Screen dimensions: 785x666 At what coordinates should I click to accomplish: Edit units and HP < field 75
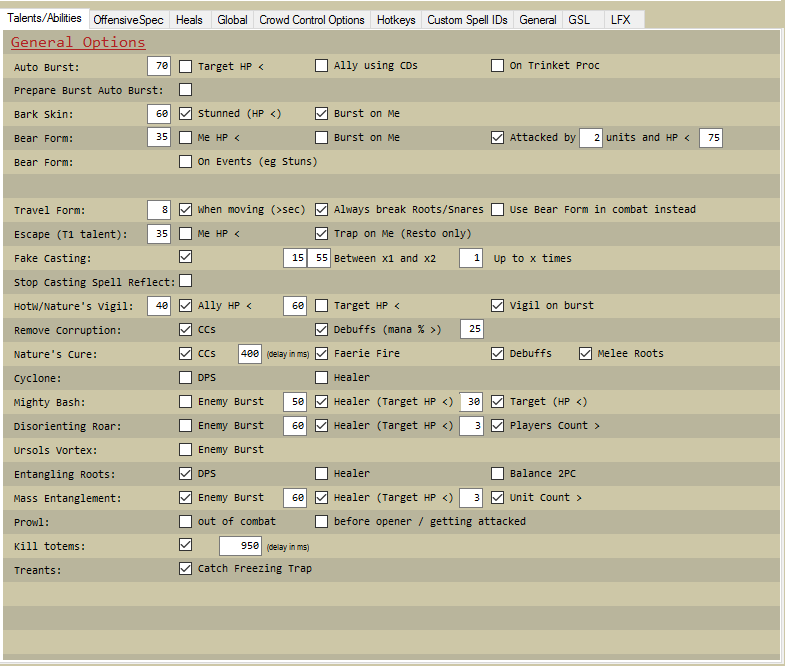711,138
